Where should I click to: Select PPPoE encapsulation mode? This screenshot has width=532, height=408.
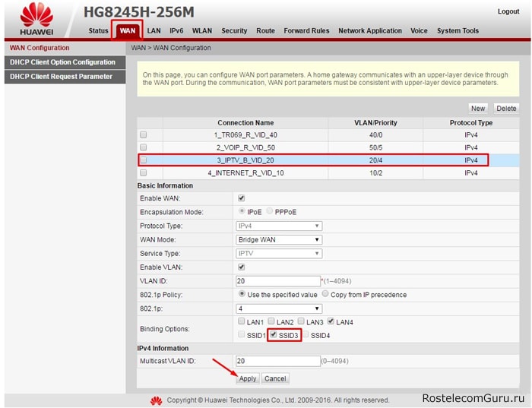(269, 212)
